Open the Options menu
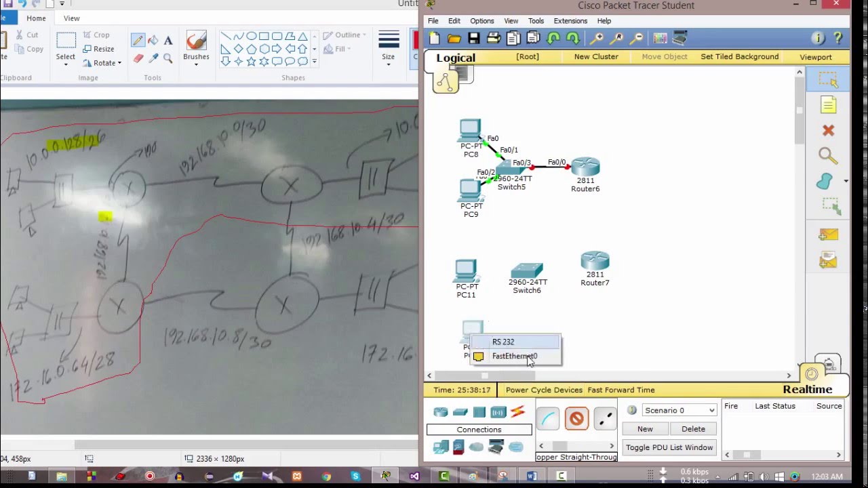The height and width of the screenshot is (488, 868). click(x=482, y=21)
